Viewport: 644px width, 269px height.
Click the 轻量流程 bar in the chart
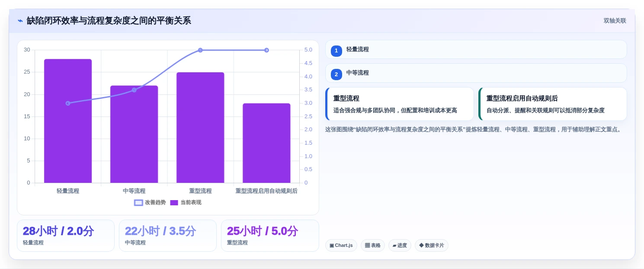[68, 121]
